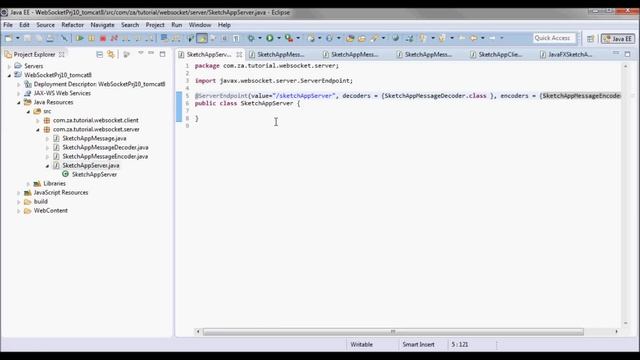Image resolution: width=640 pixels, height=360 pixels.
Task: Click the Writable status bar entry
Action: [361, 344]
